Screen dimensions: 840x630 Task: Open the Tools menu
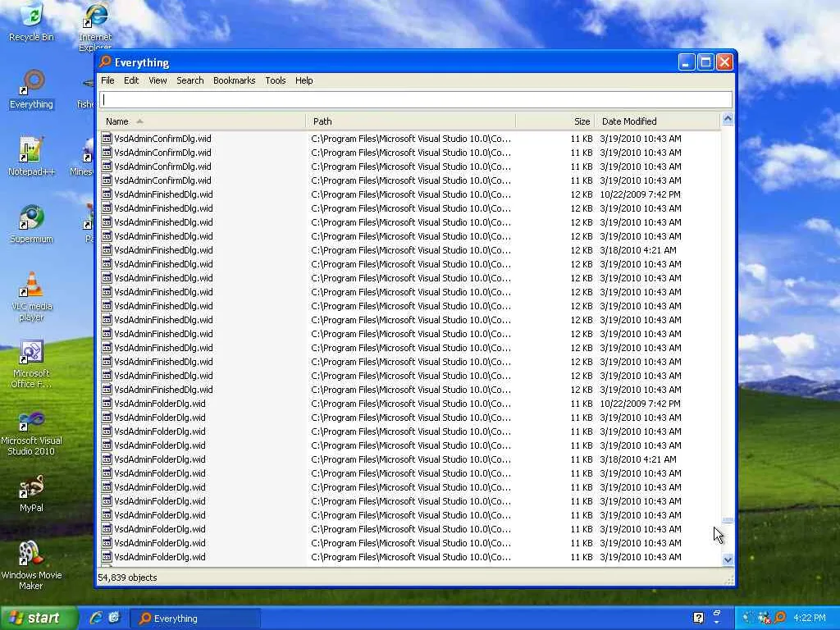[276, 80]
